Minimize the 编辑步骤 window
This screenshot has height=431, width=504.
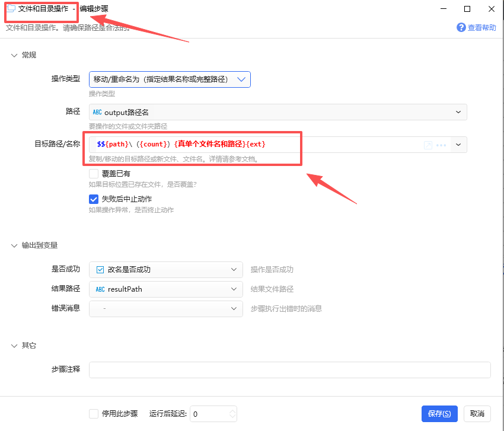(444, 9)
